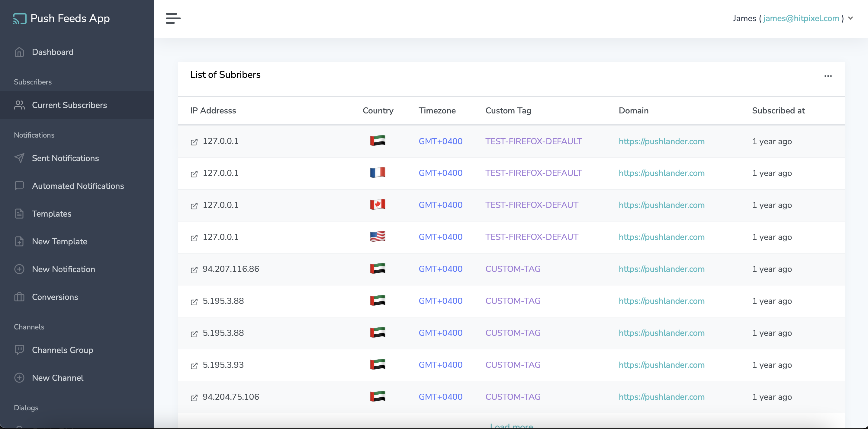Click the New Template file-plus icon
Image resolution: width=868 pixels, height=429 pixels.
19,241
